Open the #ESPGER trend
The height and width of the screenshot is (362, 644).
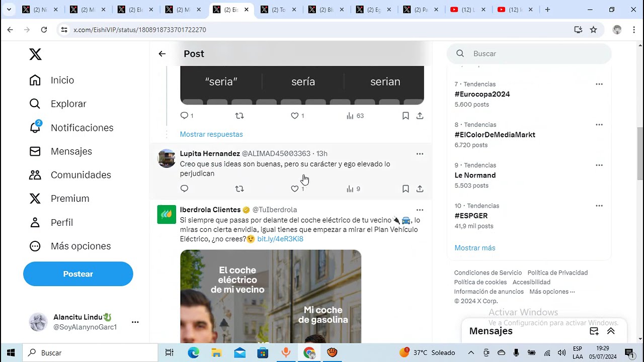tap(471, 216)
